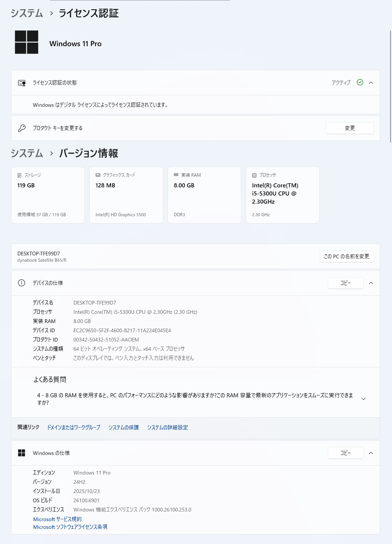
Task: Click the product key icon
Action: point(22,128)
